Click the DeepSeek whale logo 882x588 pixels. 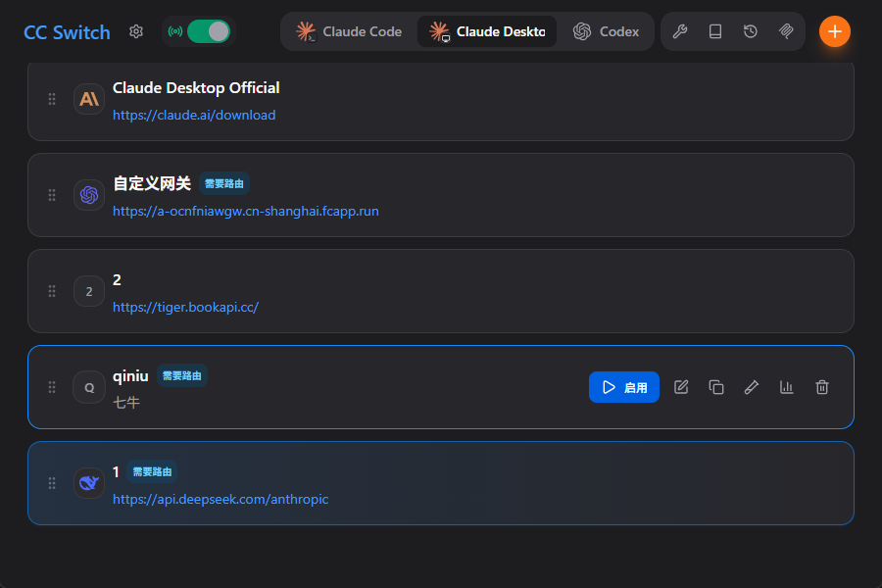[x=89, y=483]
